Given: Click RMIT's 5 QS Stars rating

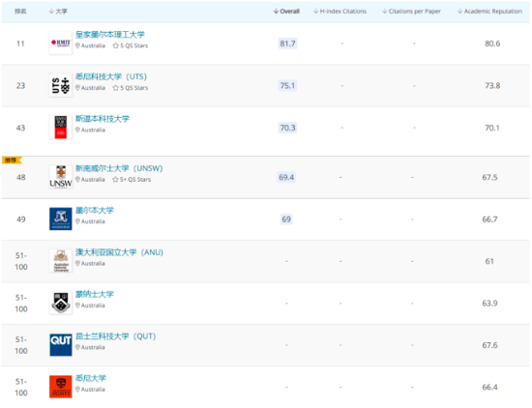Looking at the screenshot, I should pos(131,45).
